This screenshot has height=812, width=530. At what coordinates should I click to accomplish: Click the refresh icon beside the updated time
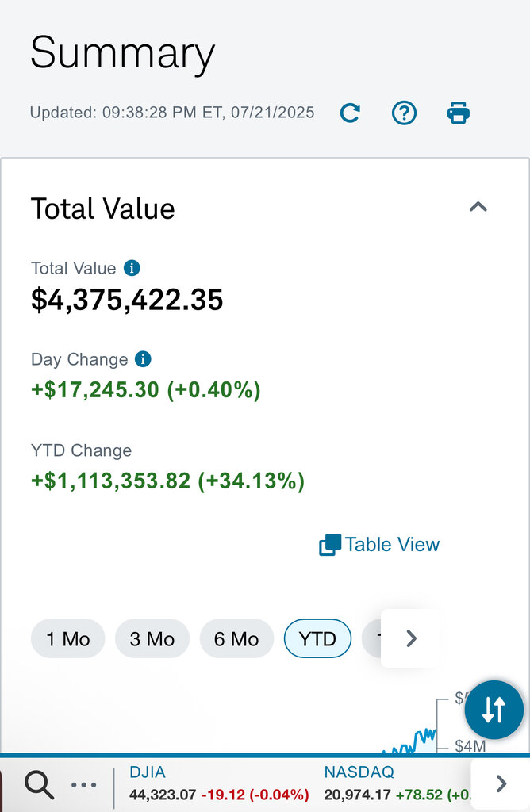pyautogui.click(x=350, y=113)
